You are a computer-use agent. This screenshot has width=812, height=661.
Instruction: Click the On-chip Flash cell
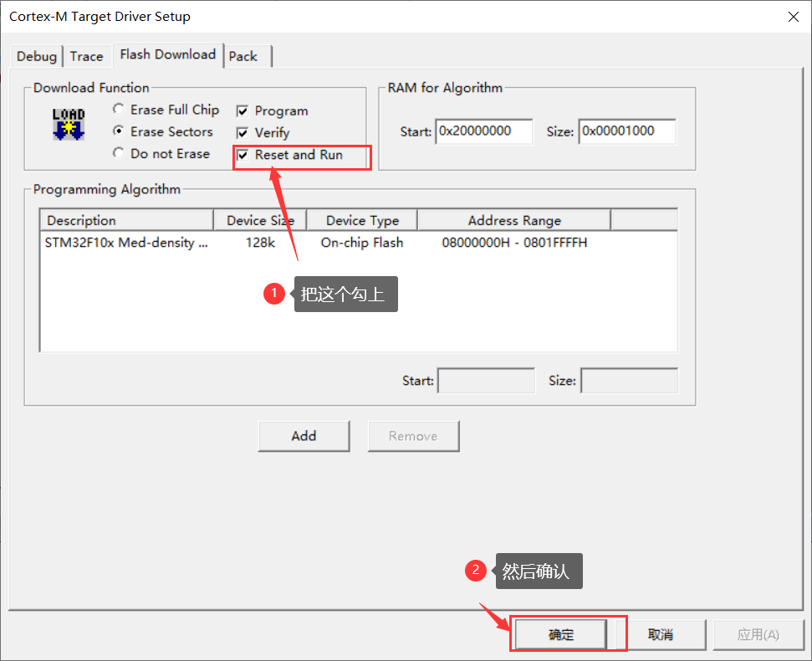(362, 243)
